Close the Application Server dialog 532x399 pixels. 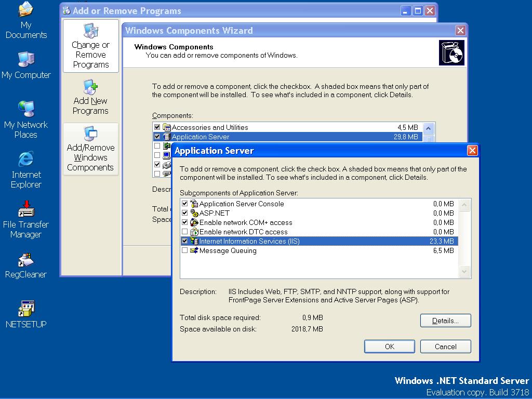point(472,150)
